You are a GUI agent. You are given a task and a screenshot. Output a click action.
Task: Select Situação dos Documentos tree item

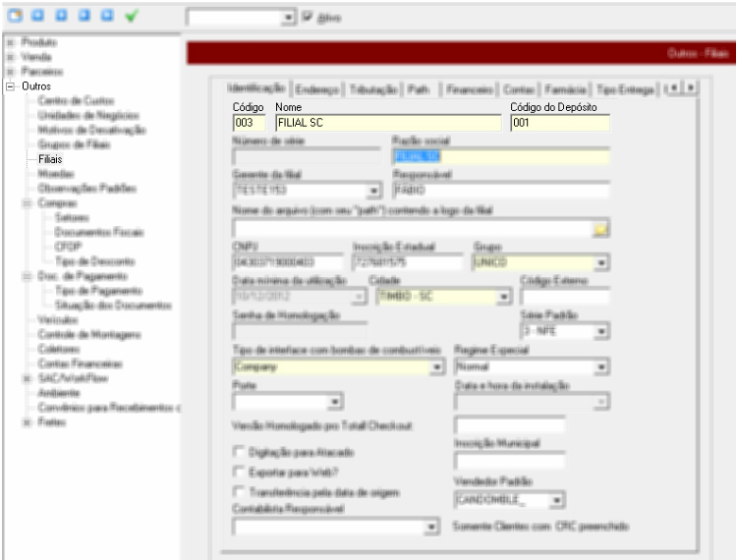pos(113,306)
